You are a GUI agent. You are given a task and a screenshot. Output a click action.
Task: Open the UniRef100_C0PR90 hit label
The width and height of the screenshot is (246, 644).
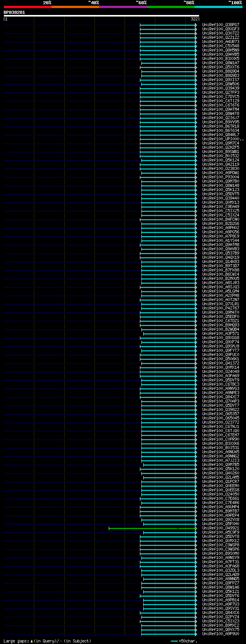pos(221,439)
